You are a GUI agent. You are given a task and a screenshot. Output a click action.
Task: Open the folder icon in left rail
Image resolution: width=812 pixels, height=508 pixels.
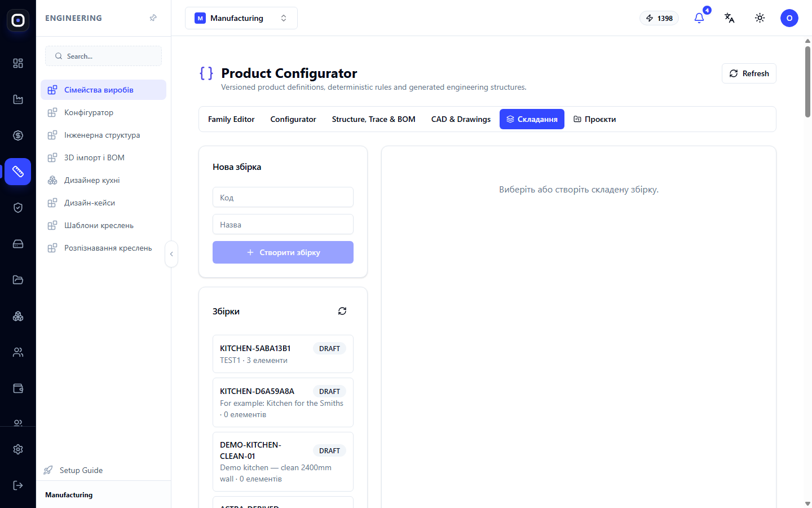(18, 280)
